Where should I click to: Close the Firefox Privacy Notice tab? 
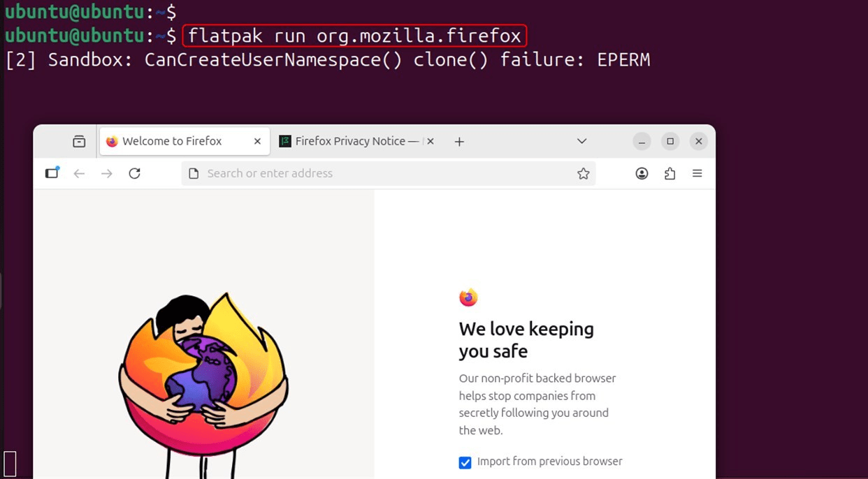[431, 141]
